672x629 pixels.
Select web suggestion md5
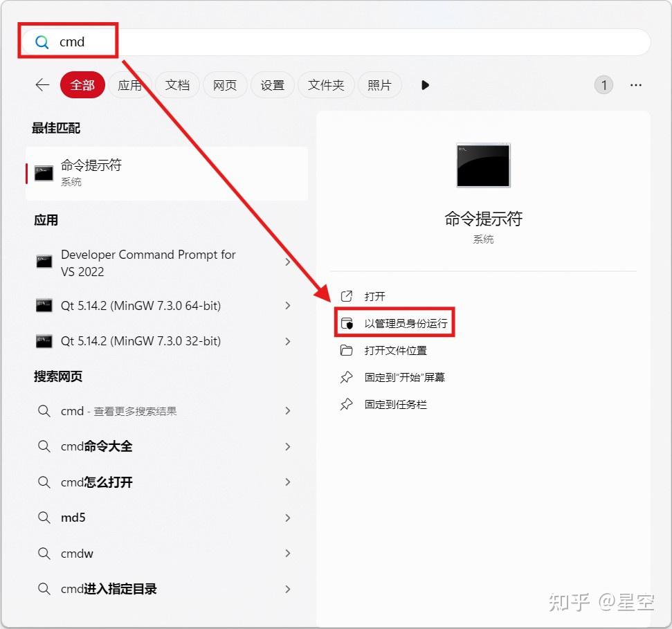[x=167, y=518]
